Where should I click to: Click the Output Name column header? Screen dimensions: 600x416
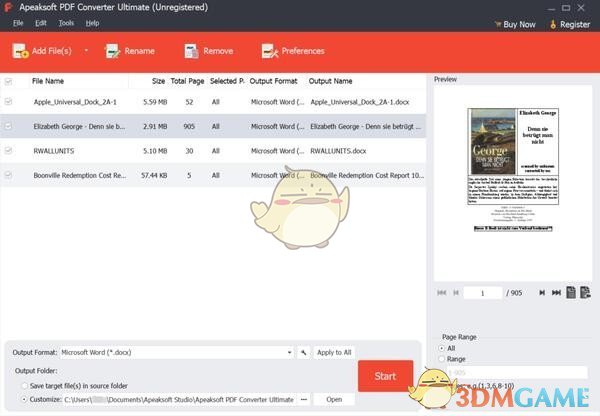click(330, 81)
